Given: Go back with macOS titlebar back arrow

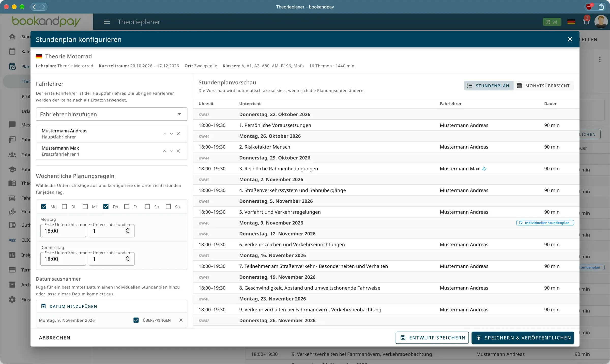Looking at the screenshot, I should pyautogui.click(x=34, y=7).
